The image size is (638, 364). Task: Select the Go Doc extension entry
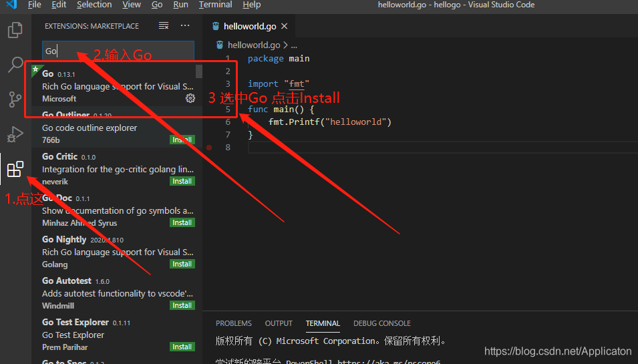pos(117,210)
